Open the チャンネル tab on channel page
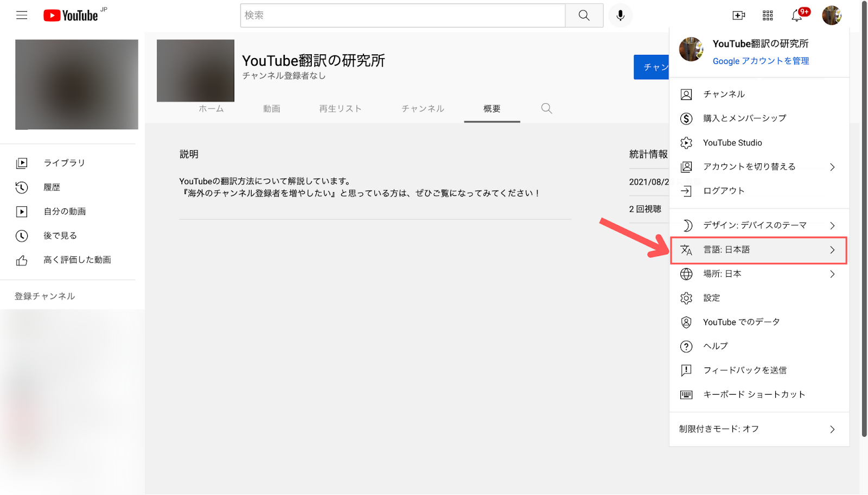The width and height of the screenshot is (868, 495). [423, 109]
